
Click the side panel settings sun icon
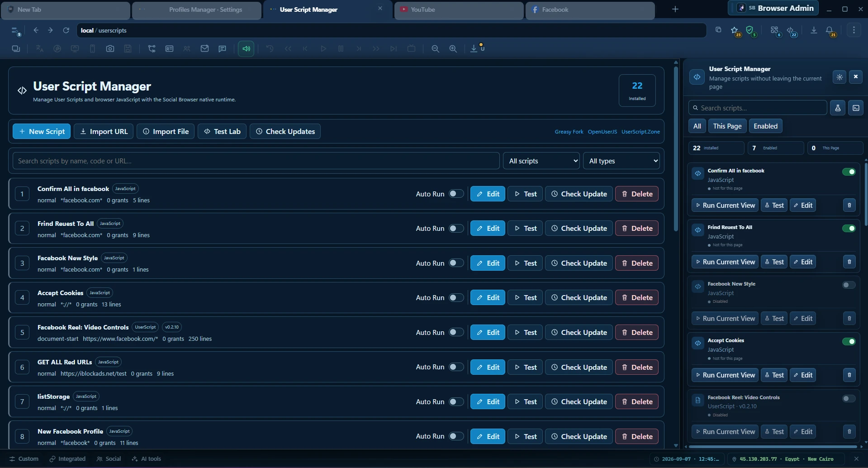(x=840, y=77)
